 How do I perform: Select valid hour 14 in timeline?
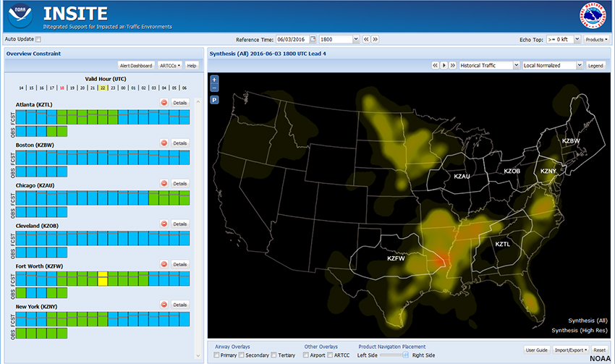point(21,88)
